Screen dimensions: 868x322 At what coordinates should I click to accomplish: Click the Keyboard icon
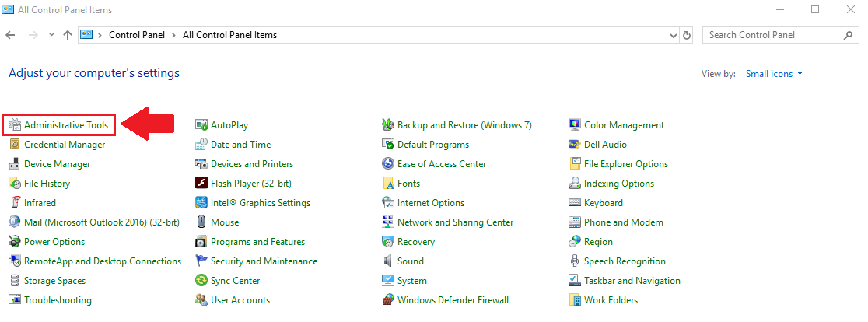click(575, 202)
